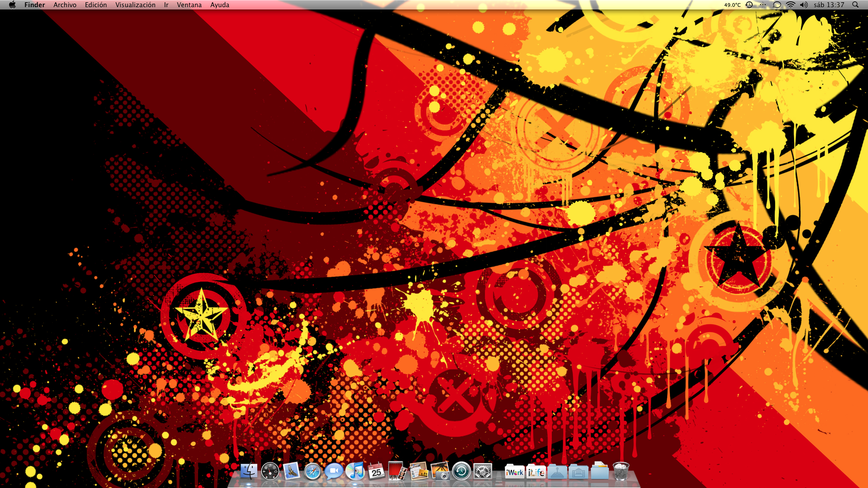The image size is (868, 488).
Task: Launch Dashboard from the Dock
Action: 270,471
